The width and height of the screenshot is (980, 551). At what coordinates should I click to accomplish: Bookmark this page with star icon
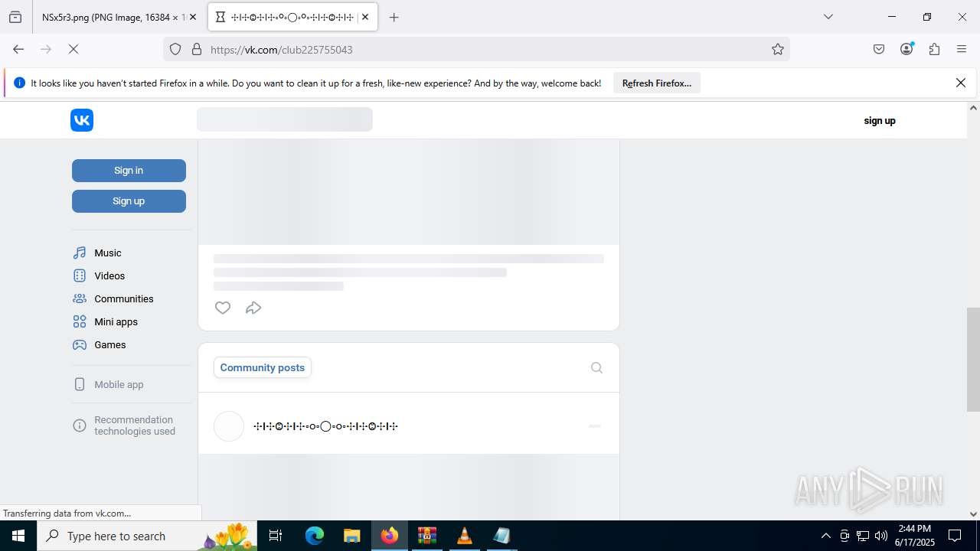(x=778, y=49)
